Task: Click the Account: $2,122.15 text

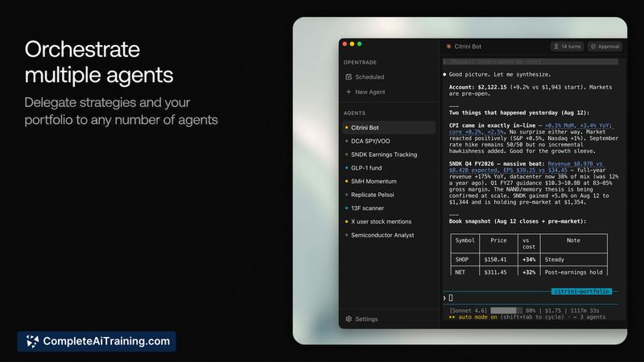Action: (477, 87)
